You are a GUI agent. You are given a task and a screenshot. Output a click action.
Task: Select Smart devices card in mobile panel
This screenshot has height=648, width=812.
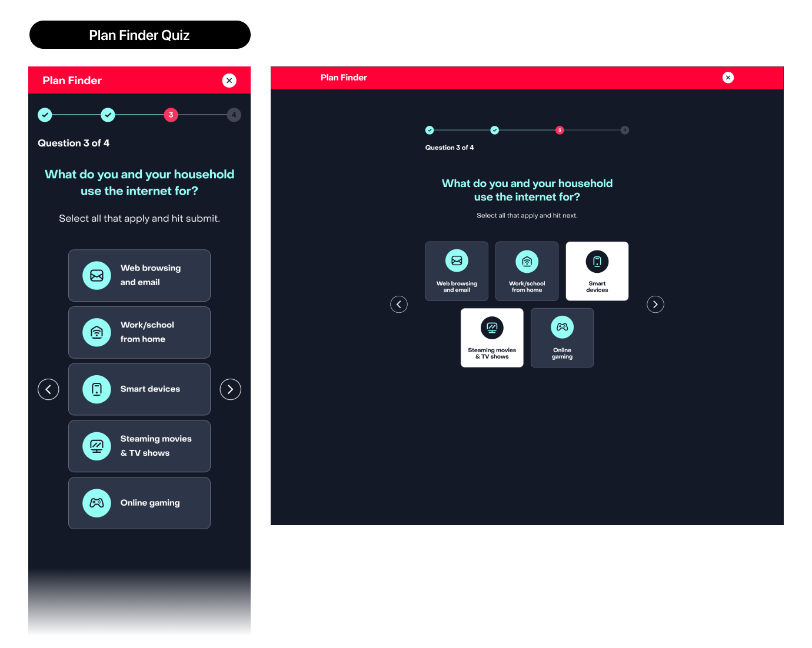(x=139, y=389)
